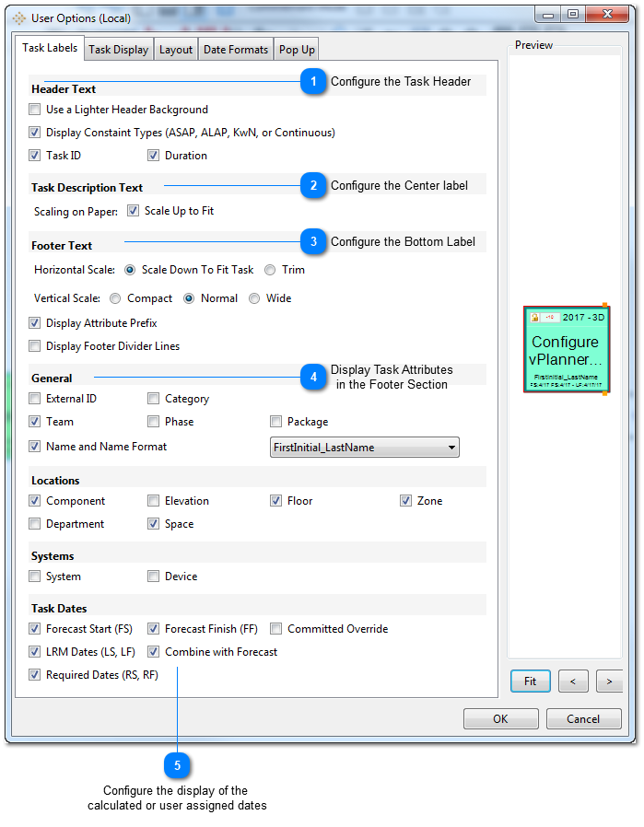Check the Committed Override checkbox
The width and height of the screenshot is (644, 827).
[x=275, y=629]
